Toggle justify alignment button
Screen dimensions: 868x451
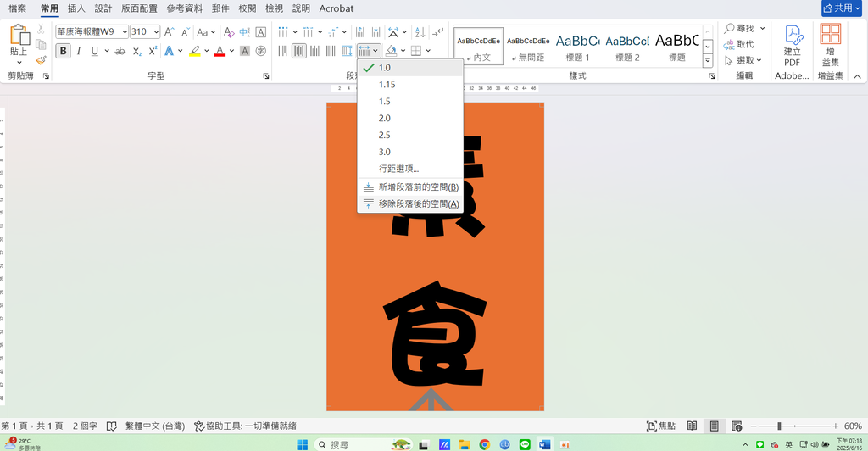[x=331, y=51]
